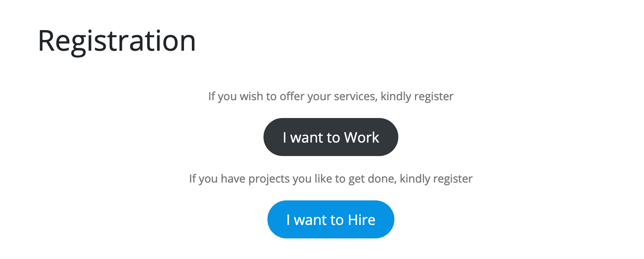Viewport: 644px width, 259px height.
Task: Click the word Hire on the blue button
Action: pyautogui.click(x=362, y=220)
